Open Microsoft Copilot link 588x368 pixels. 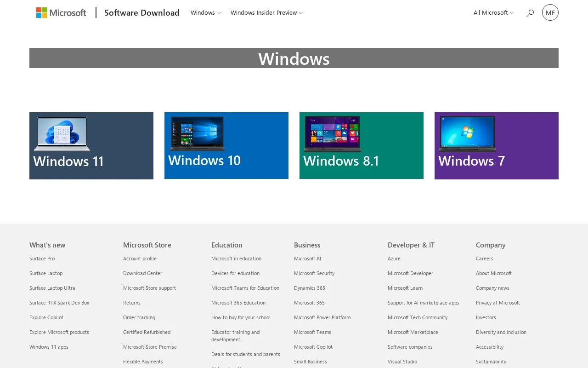[313, 347]
